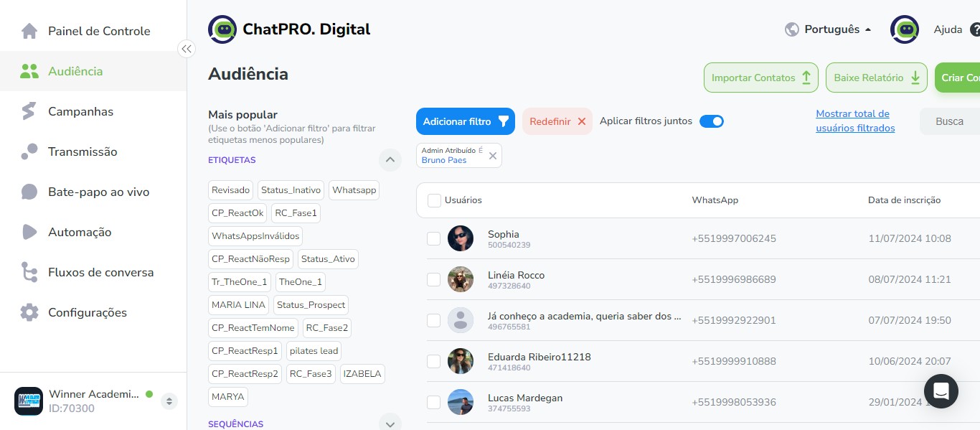The height and width of the screenshot is (430, 980).
Task: Click the X icon on Redefinir
Action: tap(582, 121)
